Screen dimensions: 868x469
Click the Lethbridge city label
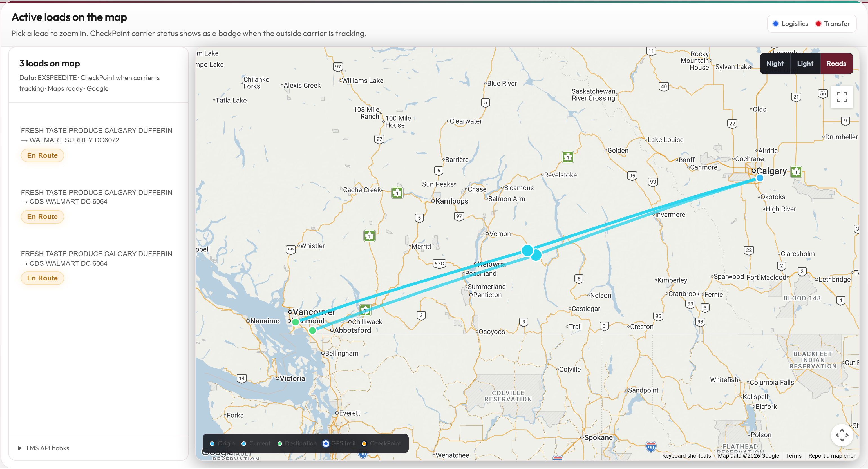(834, 279)
